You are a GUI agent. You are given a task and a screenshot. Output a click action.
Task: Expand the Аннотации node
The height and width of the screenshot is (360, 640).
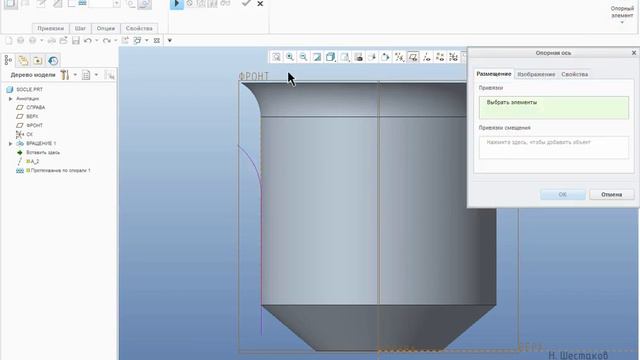click(11, 98)
